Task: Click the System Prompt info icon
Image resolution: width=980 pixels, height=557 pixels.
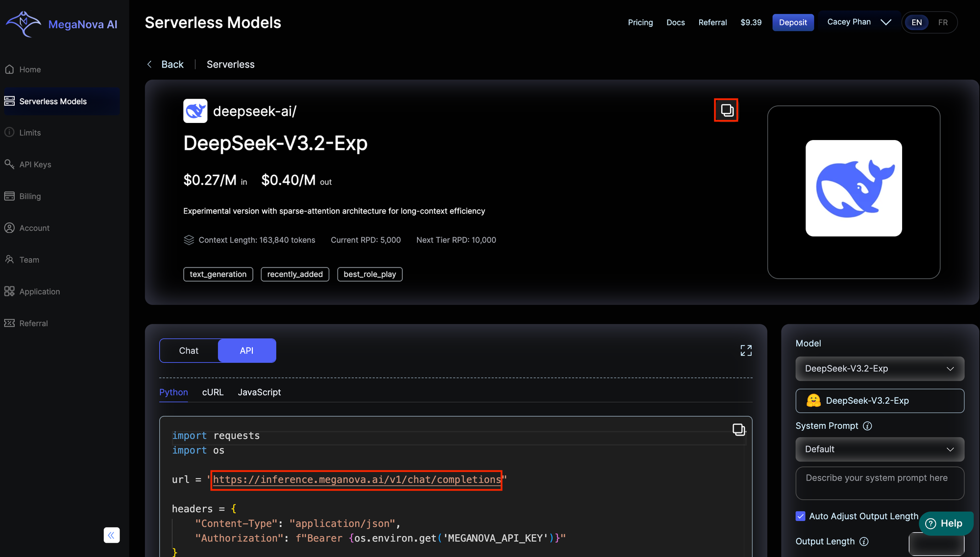Action: tap(867, 426)
